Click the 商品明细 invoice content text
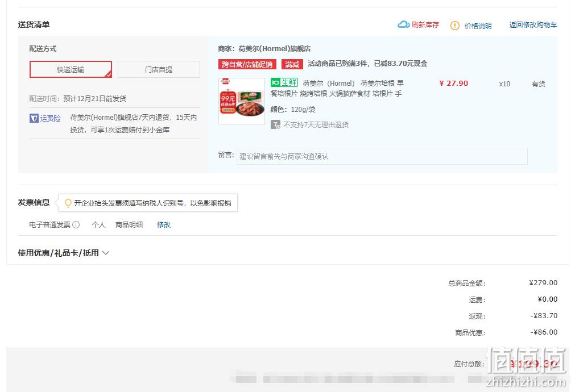The height and width of the screenshot is (392, 571). (129, 225)
